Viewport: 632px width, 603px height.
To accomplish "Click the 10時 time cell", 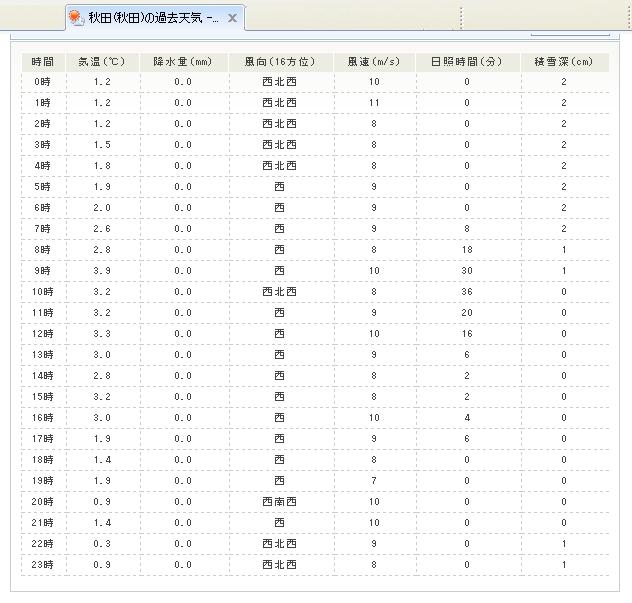I will tap(42, 291).
